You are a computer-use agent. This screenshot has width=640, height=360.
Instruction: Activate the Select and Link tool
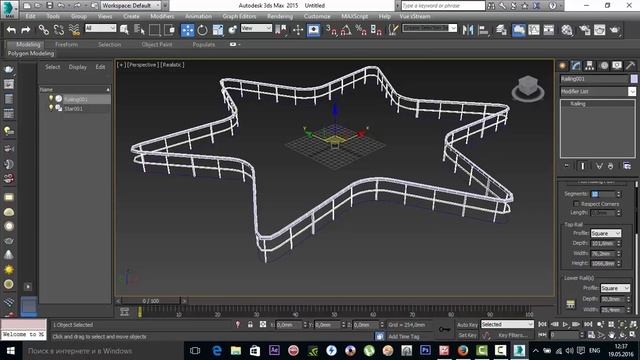(x=43, y=30)
